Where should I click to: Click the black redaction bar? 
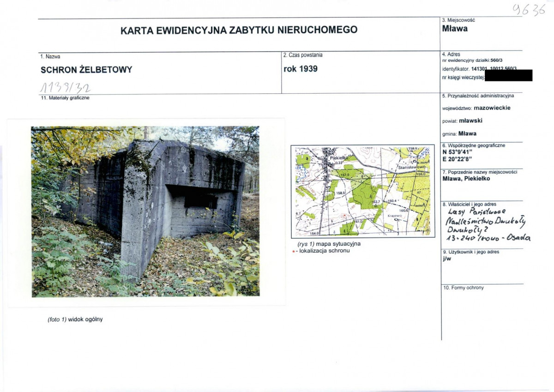tap(508, 75)
